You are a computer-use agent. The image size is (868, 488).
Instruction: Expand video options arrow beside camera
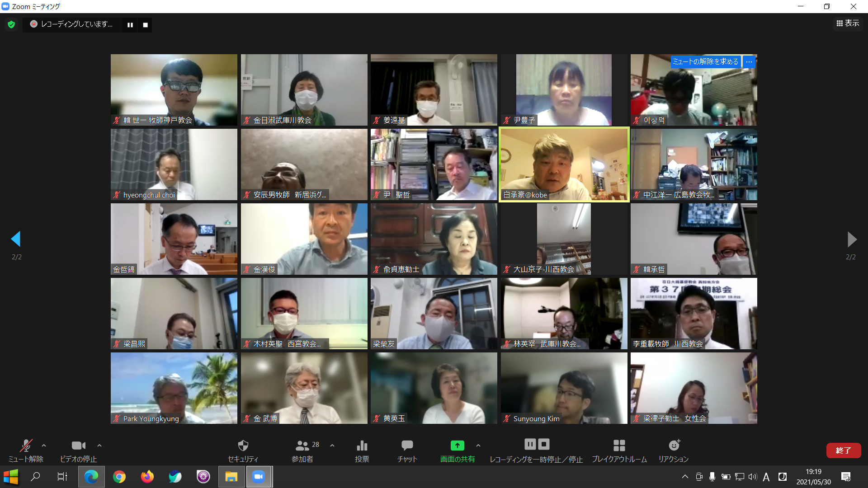tap(99, 446)
